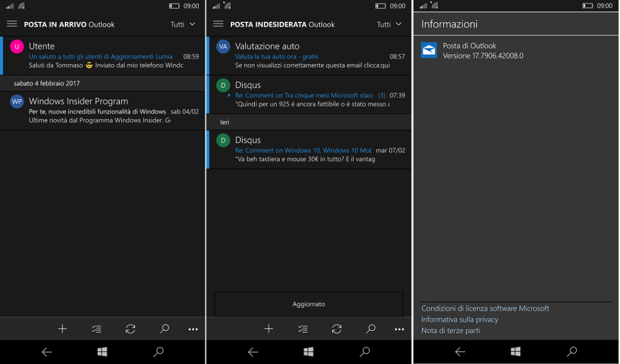Open Valuta la tua auto ora email

click(x=309, y=56)
